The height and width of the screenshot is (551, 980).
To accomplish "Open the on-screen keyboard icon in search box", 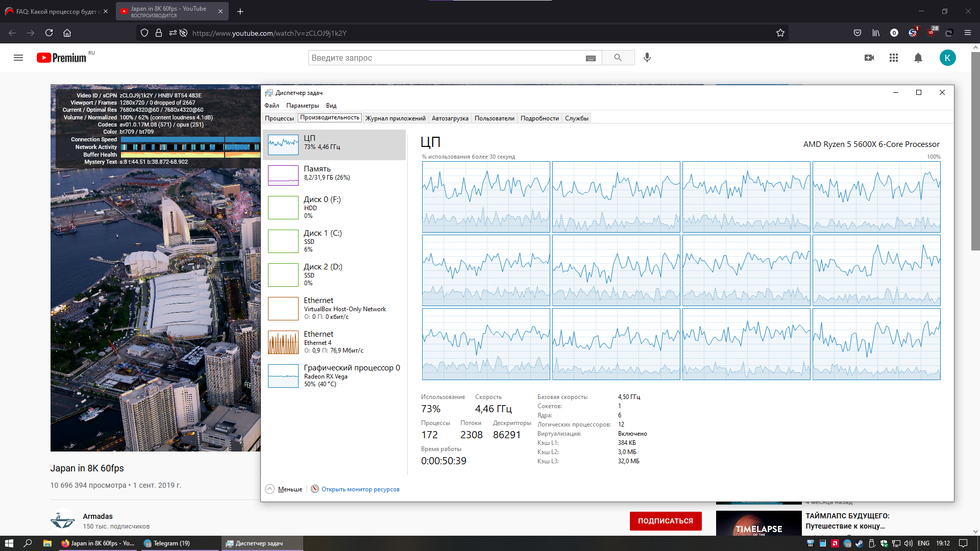I will tap(591, 58).
